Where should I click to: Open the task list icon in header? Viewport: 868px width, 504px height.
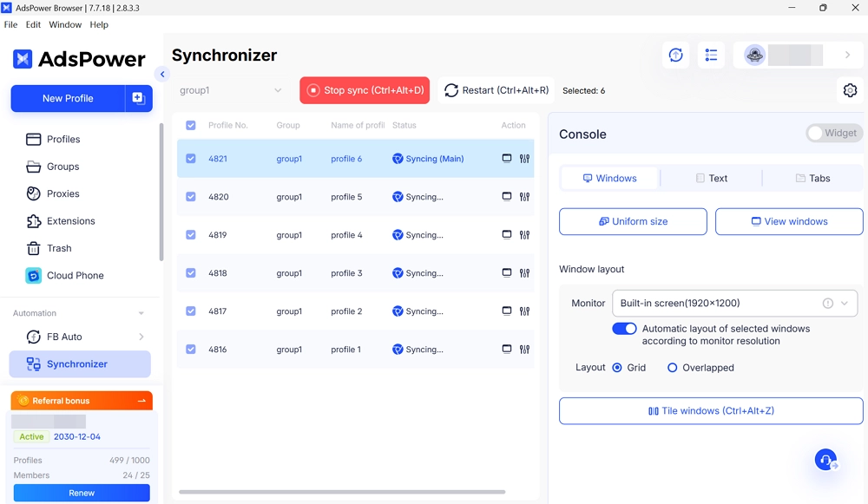click(x=711, y=56)
